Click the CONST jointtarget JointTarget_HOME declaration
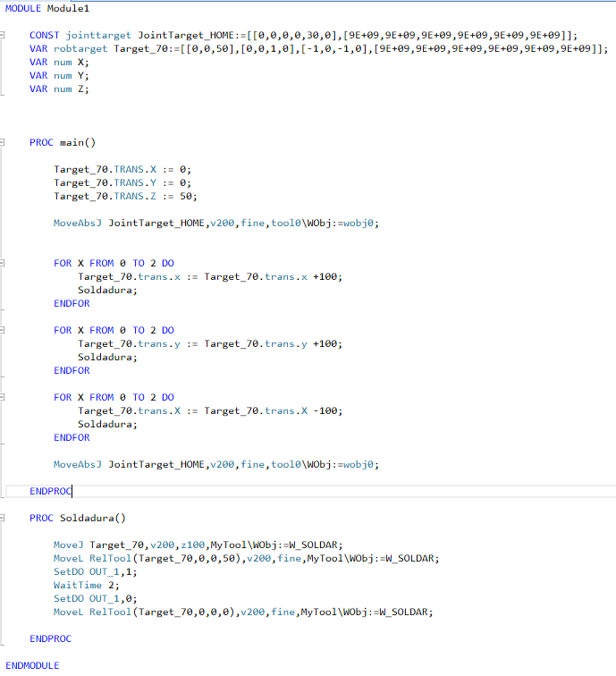 coord(303,35)
